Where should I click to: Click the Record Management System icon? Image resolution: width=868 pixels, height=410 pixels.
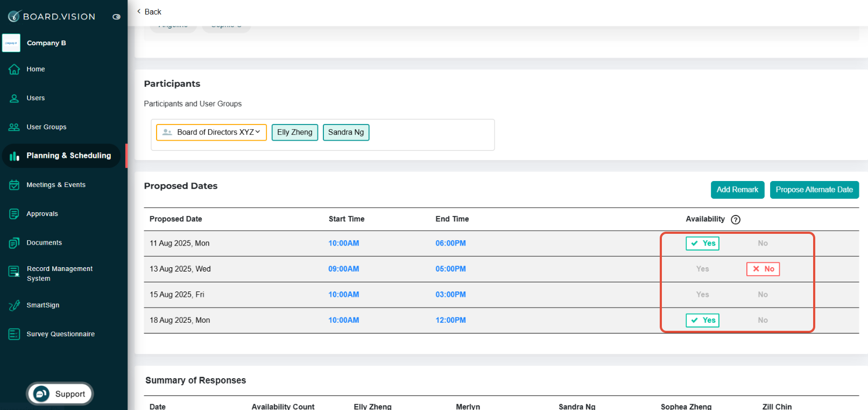click(x=15, y=272)
